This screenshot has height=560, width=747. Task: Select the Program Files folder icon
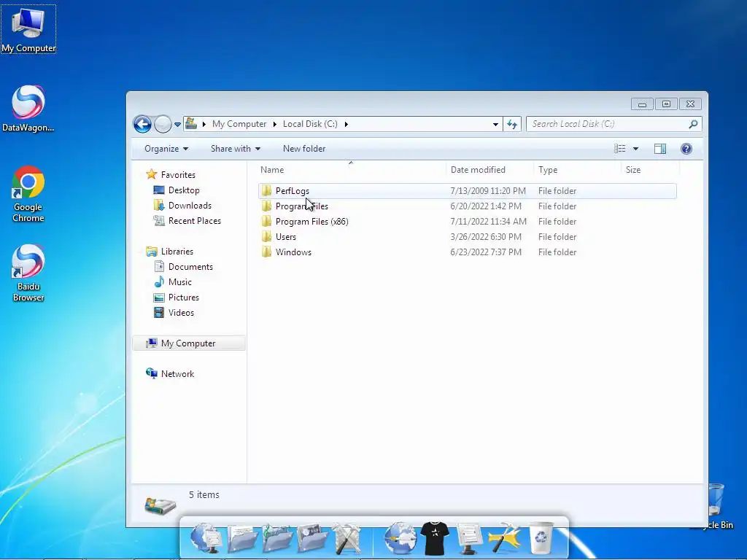[267, 206]
